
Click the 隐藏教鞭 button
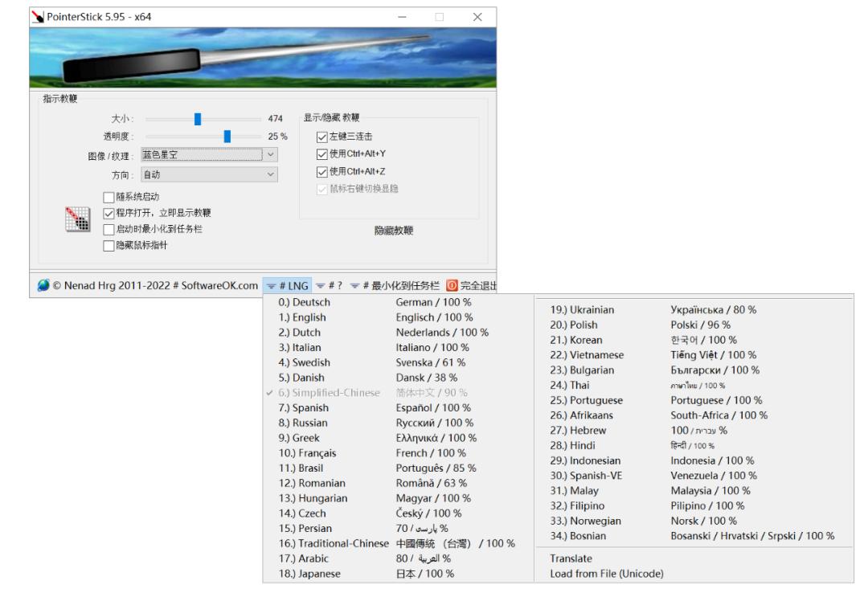click(394, 231)
